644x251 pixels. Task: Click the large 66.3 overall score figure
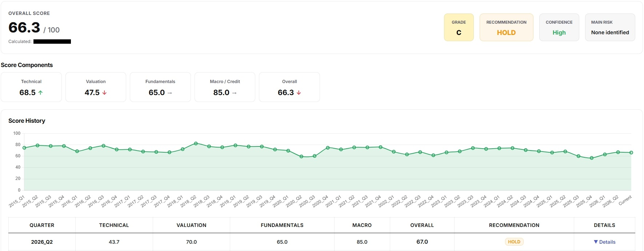click(24, 28)
